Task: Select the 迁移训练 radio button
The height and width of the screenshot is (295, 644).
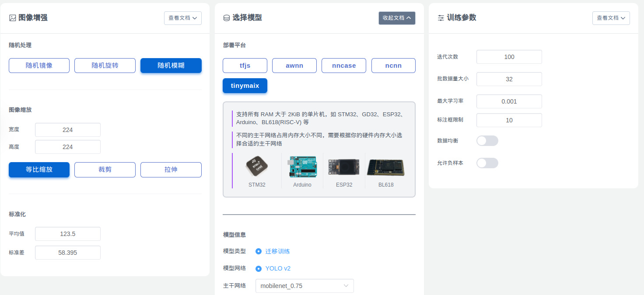Action: (x=258, y=251)
